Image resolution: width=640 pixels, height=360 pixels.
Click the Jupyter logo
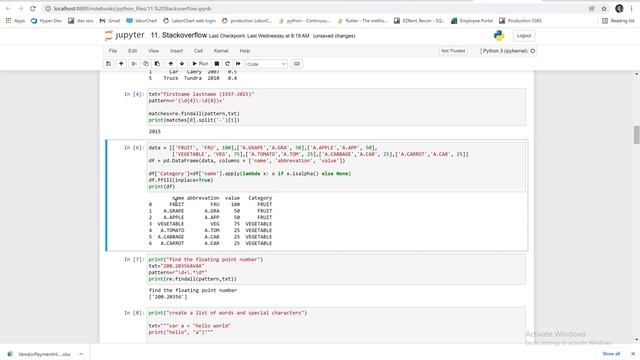[124, 36]
